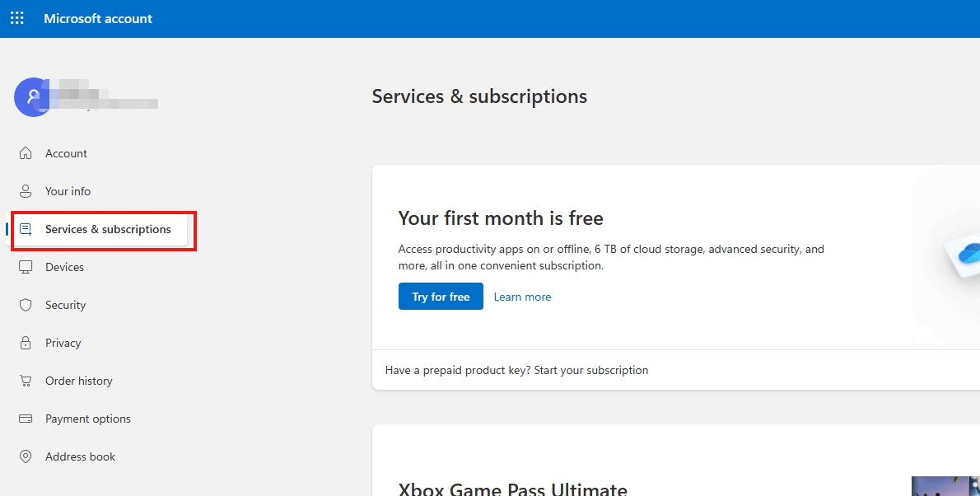
Task: Click the Devices monitor icon
Action: pos(26,267)
